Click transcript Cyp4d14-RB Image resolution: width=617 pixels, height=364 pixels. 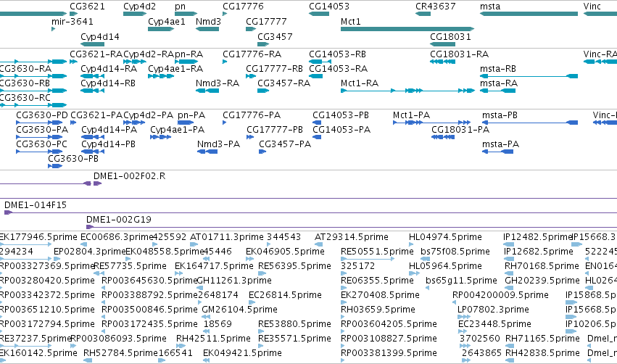pyautogui.click(x=108, y=83)
